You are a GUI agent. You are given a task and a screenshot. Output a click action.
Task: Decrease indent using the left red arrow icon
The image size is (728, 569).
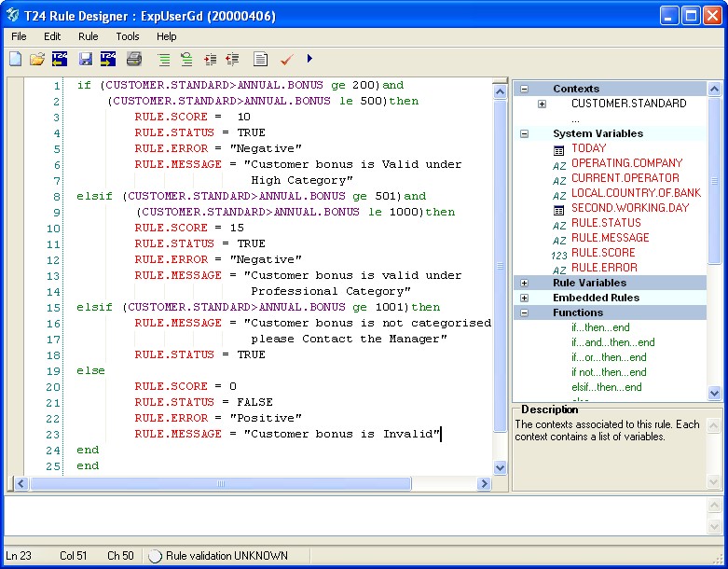[232, 59]
